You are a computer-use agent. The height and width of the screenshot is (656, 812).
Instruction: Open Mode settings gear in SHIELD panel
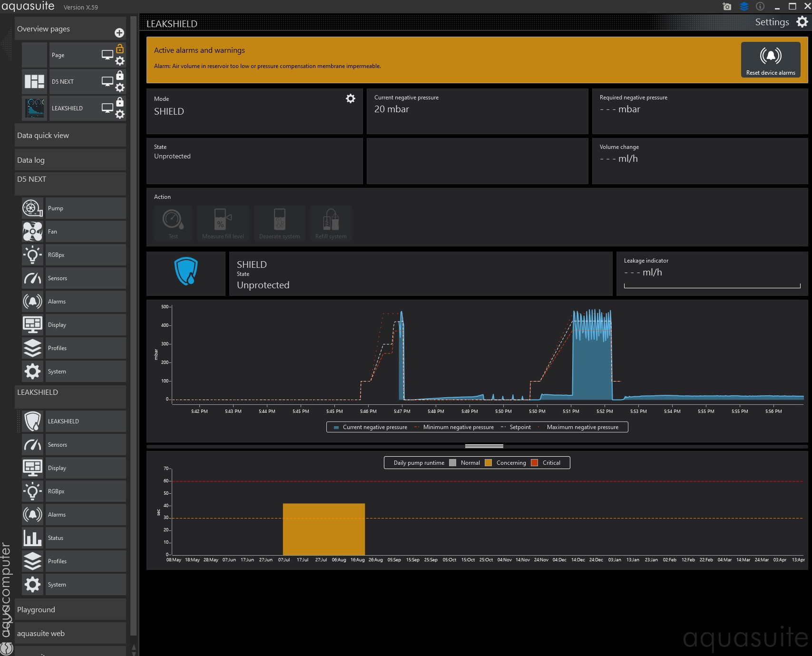point(350,98)
